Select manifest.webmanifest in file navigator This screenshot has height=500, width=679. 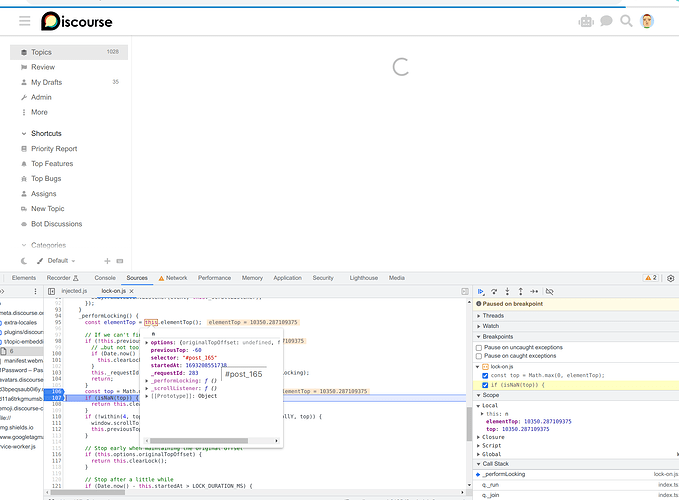pyautogui.click(x=22, y=361)
